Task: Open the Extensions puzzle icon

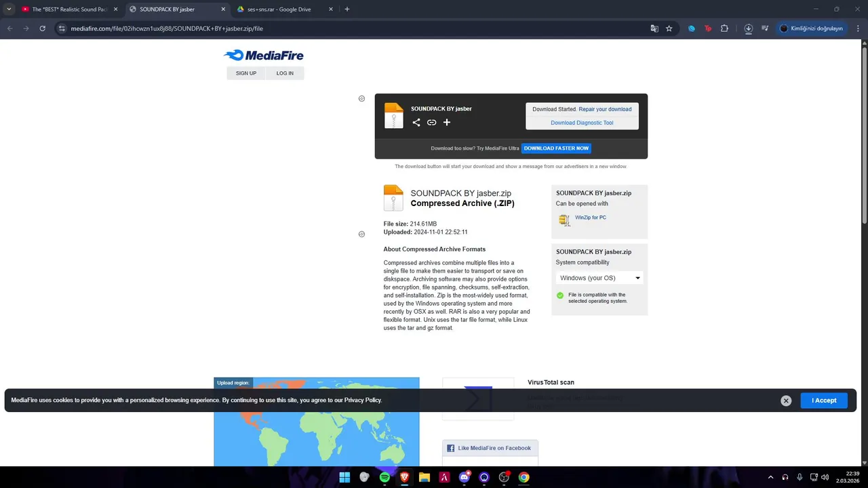Action: (724, 28)
